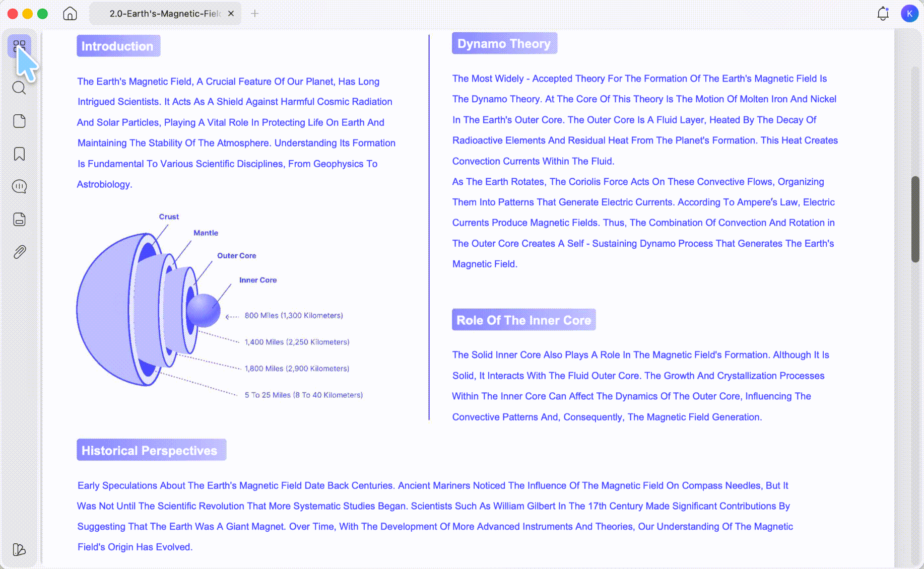Image resolution: width=924 pixels, height=569 pixels.
Task: Click the Crust label in diagram
Action: [169, 217]
